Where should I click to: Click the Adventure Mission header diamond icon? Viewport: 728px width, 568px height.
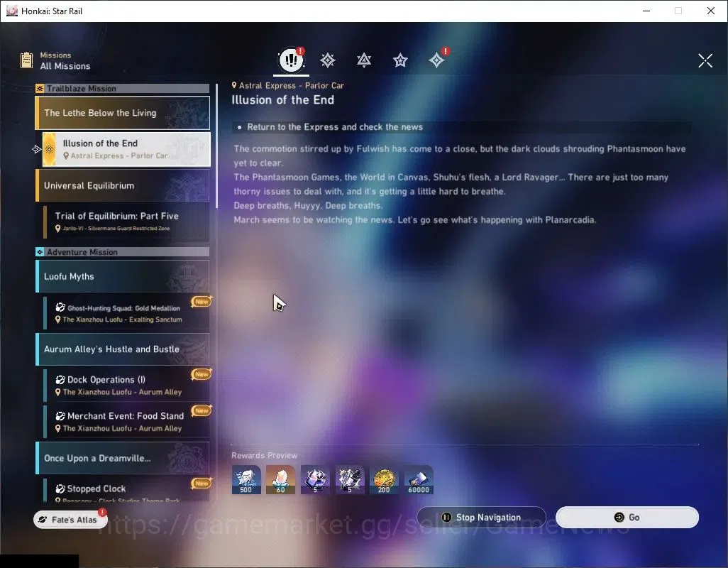click(40, 252)
